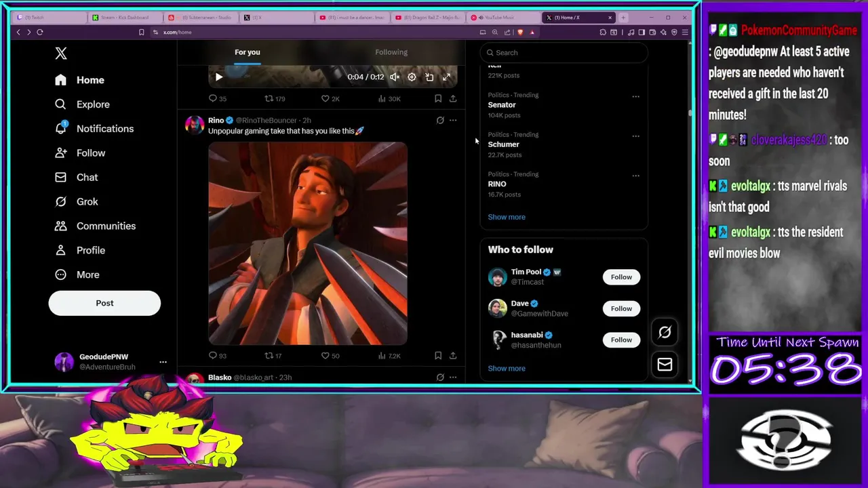Reload the page in browser toolbar

coord(40,33)
